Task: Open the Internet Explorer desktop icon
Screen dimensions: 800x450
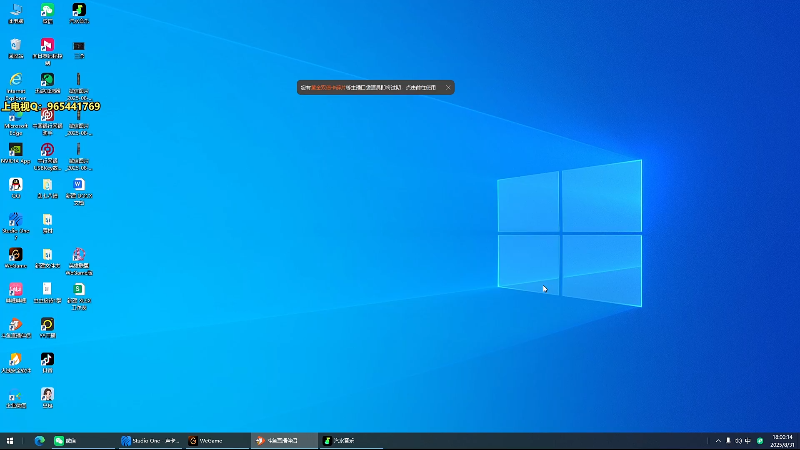Action: (x=16, y=86)
